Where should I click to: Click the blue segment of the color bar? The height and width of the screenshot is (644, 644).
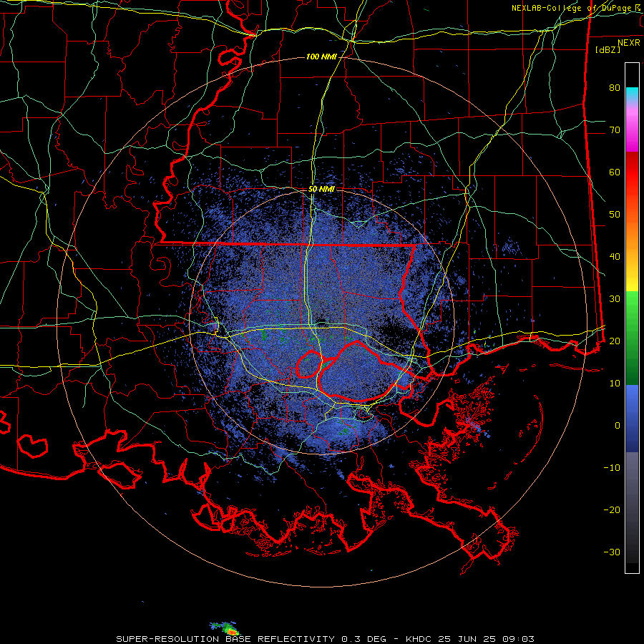coord(632,419)
